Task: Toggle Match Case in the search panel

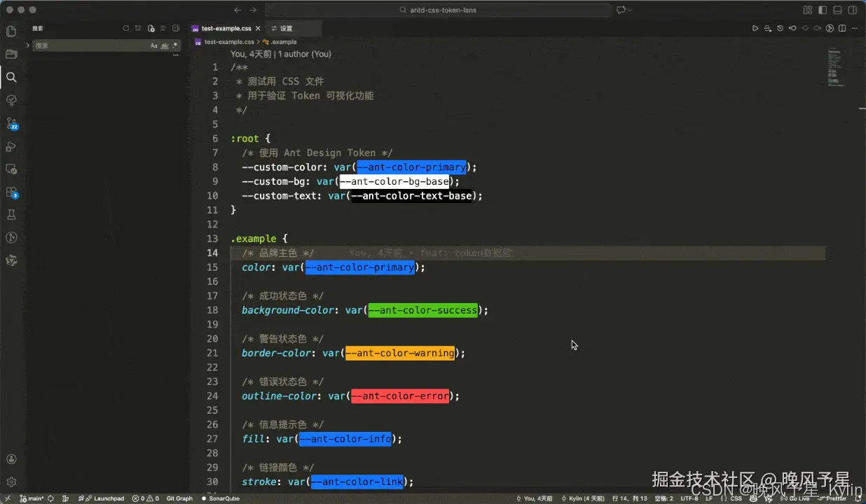Action: (154, 45)
